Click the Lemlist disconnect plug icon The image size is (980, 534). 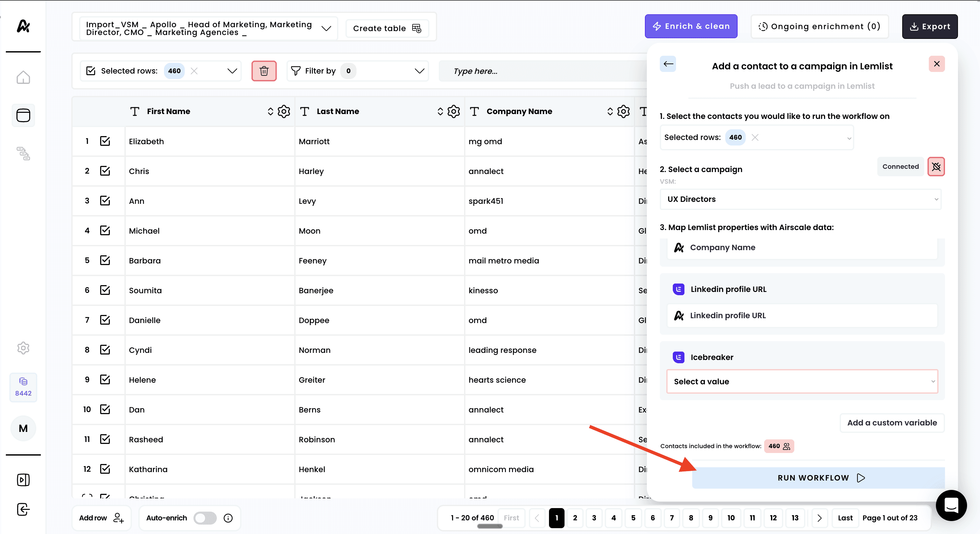(x=936, y=167)
